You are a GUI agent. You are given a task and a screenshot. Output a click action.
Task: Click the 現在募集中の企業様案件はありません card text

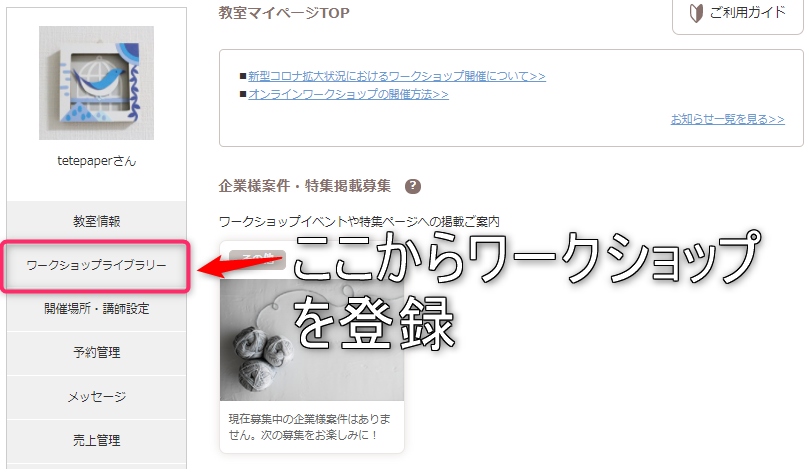click(310, 427)
